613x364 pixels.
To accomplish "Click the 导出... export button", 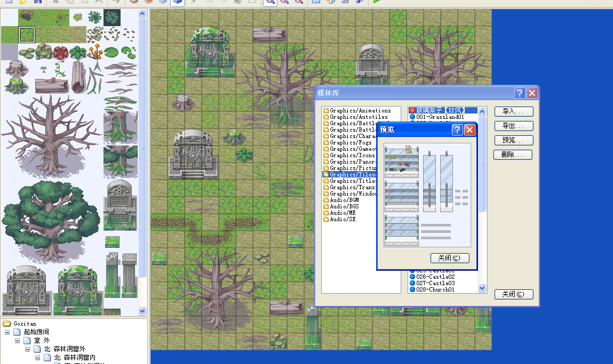I will click(514, 126).
